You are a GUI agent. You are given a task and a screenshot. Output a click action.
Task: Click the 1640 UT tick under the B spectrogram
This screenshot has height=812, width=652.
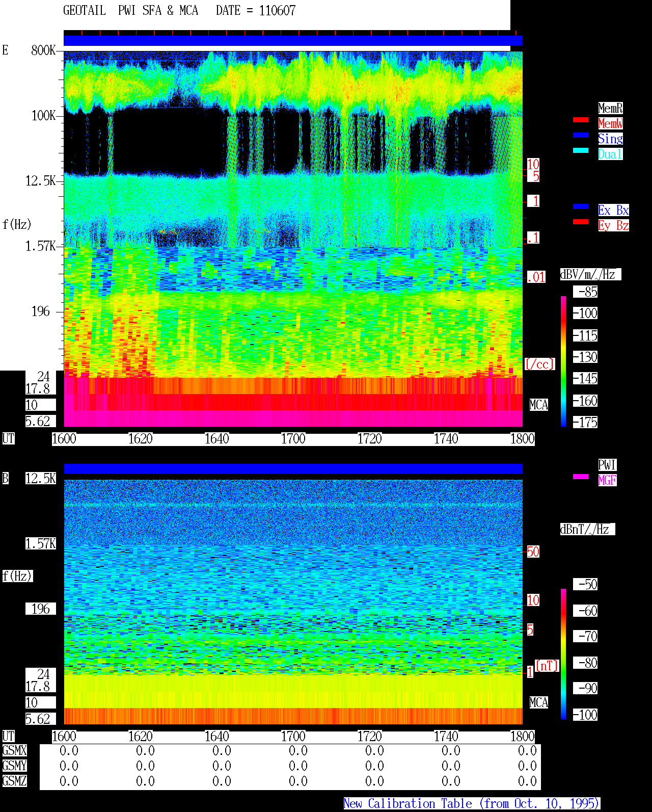[216, 737]
